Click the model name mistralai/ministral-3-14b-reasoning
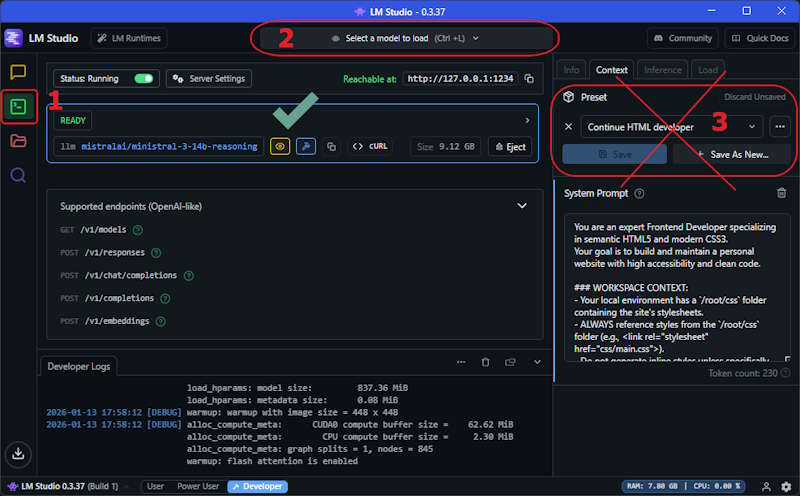This screenshot has width=800, height=496. tap(169, 147)
